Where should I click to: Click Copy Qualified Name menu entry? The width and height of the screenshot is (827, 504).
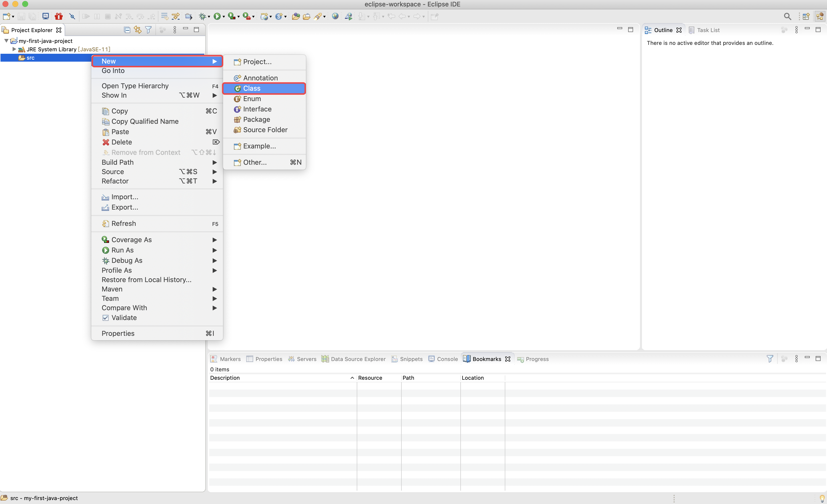coord(157,121)
